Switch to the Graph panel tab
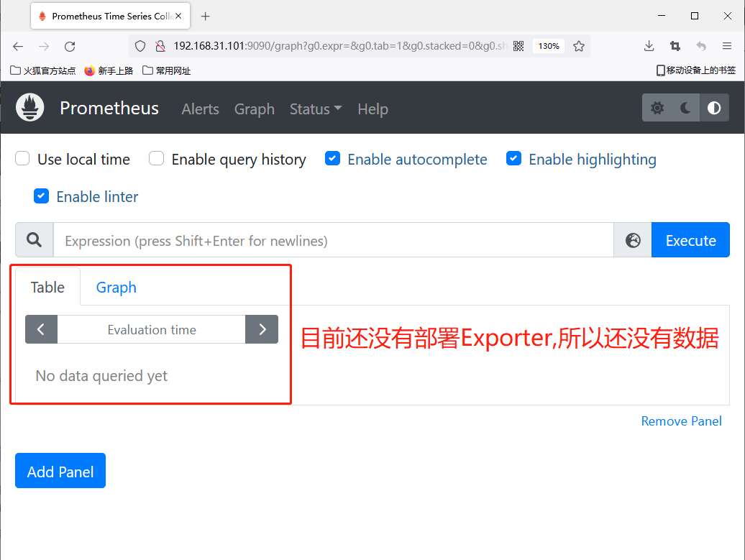The height and width of the screenshot is (560, 745). pyautogui.click(x=116, y=287)
